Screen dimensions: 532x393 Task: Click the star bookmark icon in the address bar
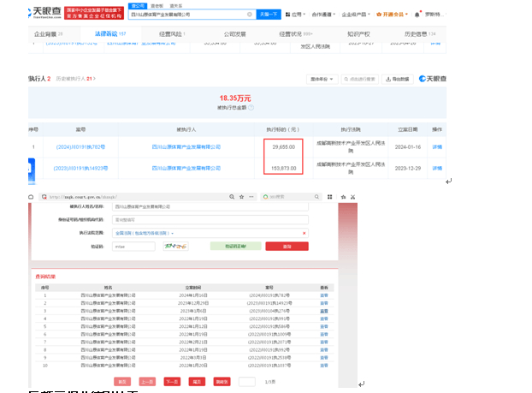(241, 197)
